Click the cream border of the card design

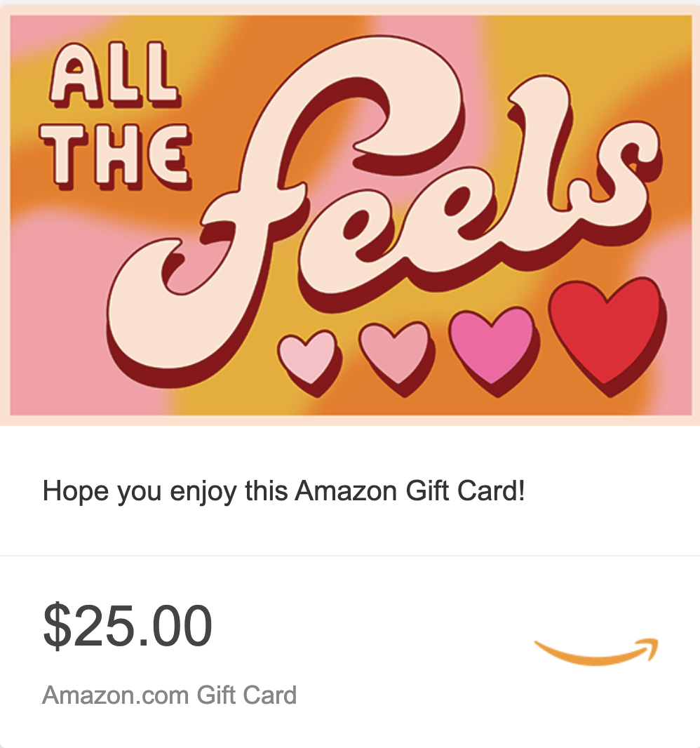tap(350, 420)
